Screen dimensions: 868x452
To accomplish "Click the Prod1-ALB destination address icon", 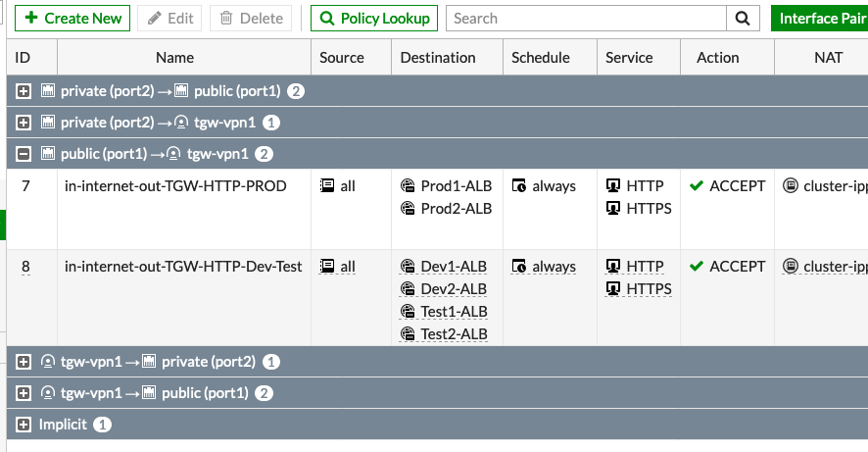I will point(408,185).
